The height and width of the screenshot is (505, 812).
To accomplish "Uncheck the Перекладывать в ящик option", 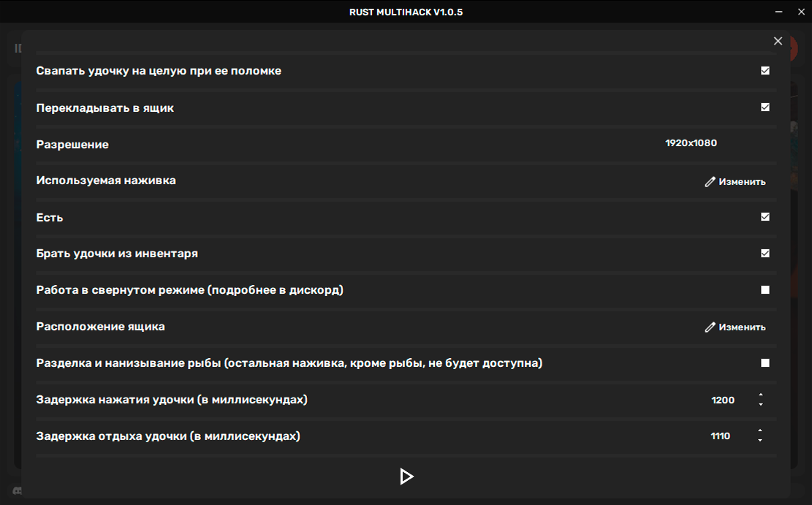I will 765,107.
